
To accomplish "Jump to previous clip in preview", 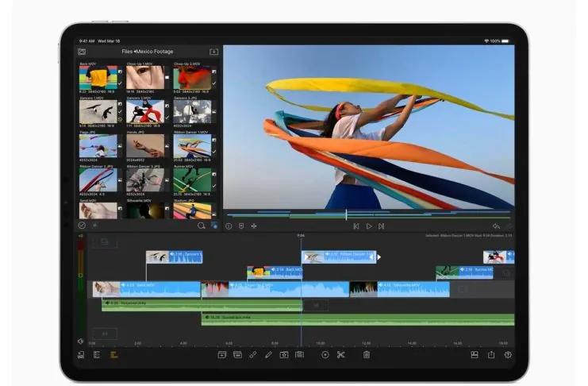I will (x=355, y=226).
